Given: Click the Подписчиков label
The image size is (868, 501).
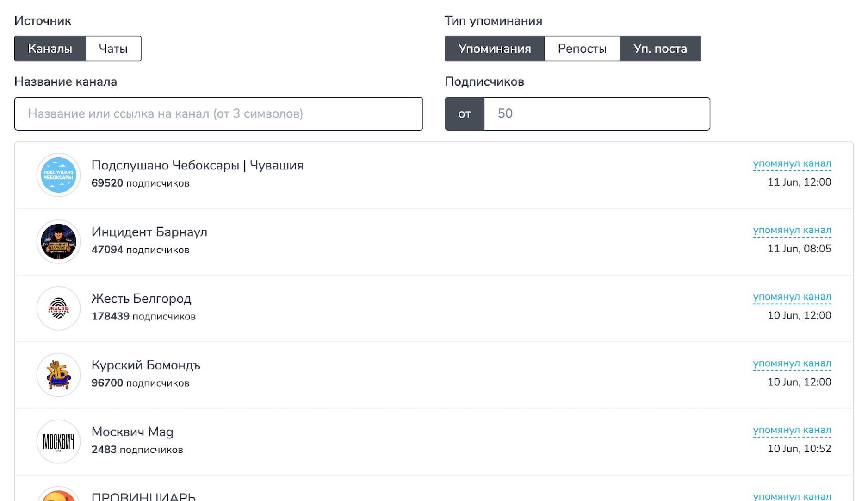Looking at the screenshot, I should point(484,82).
